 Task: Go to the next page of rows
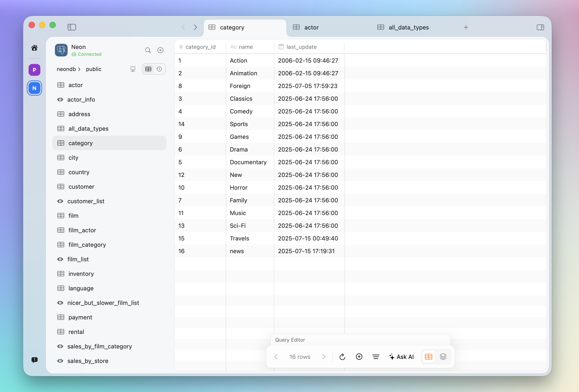(324, 357)
